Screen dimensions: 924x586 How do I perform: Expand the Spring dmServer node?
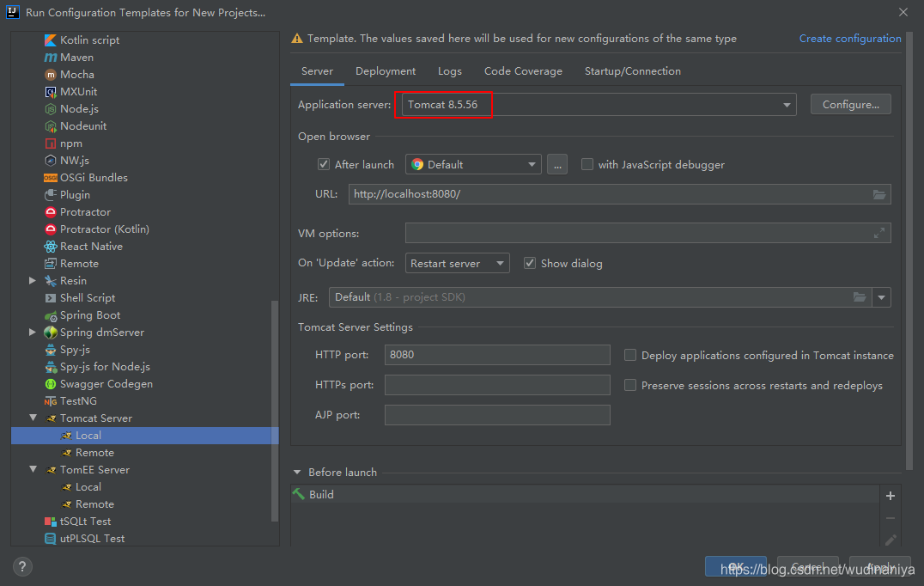click(x=33, y=333)
